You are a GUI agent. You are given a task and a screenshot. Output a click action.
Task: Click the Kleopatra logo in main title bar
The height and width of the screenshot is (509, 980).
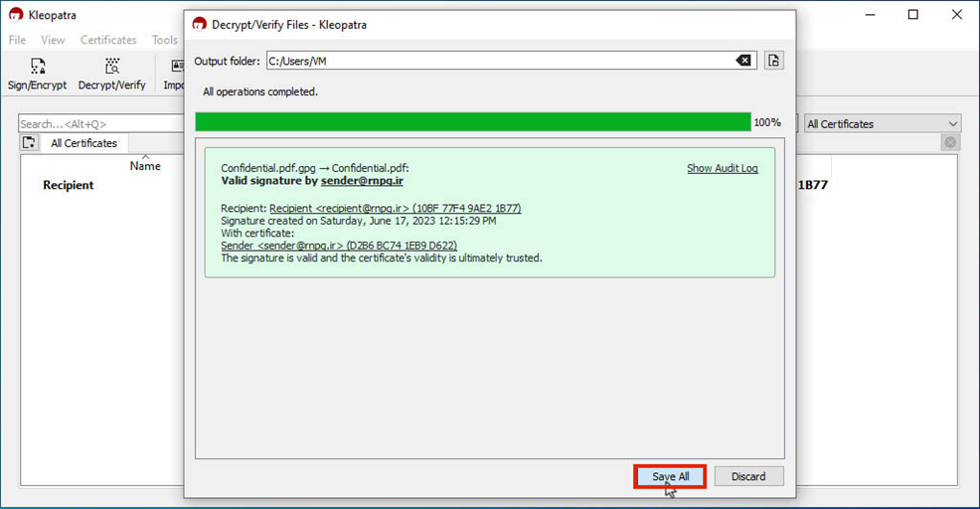(x=16, y=14)
